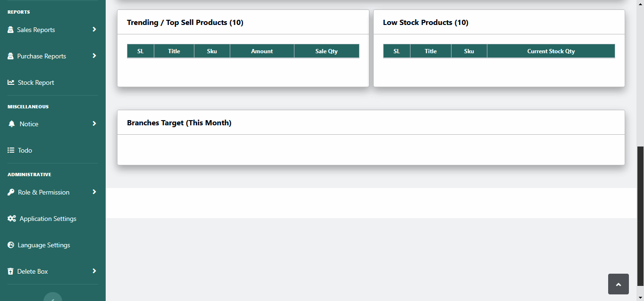Screen dimensions: 644x301
Task: Select the Todo list icon
Action: coord(10,150)
